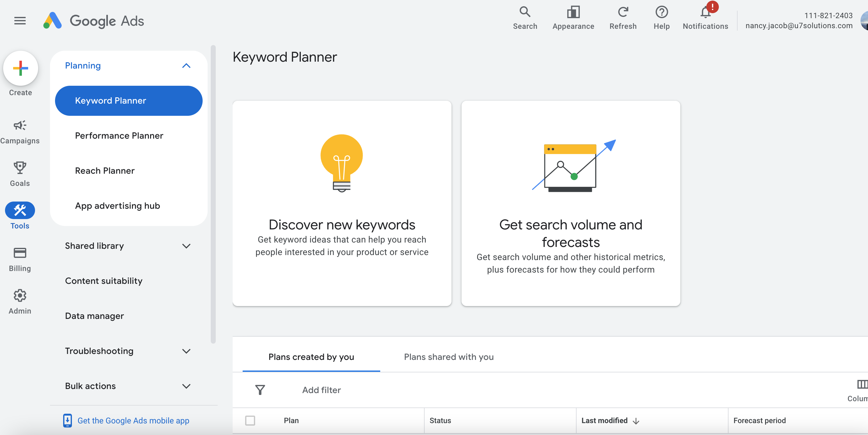Open the Goals section
This screenshot has width=868, height=435.
pyautogui.click(x=20, y=174)
